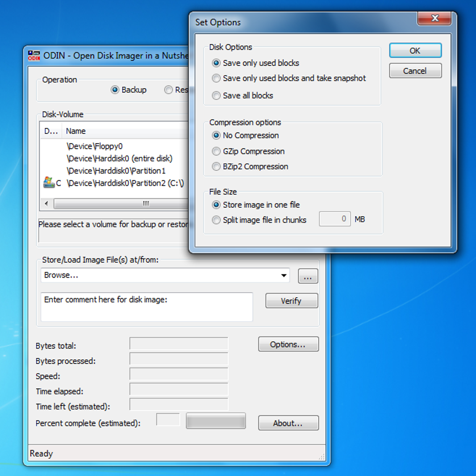
Task: Click the Name column header
Action: [76, 131]
